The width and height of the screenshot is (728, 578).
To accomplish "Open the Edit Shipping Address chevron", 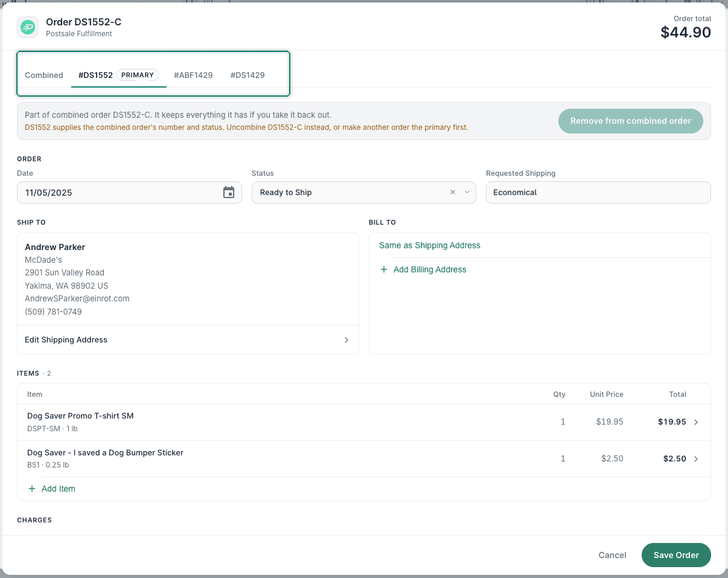I will (346, 340).
